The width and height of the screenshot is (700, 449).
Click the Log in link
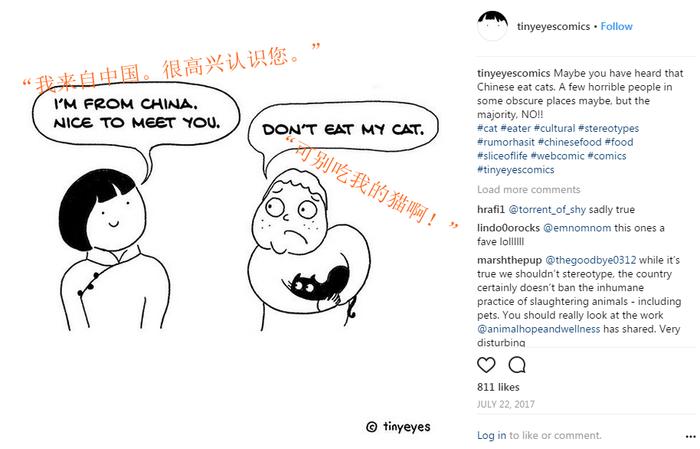pos(492,435)
